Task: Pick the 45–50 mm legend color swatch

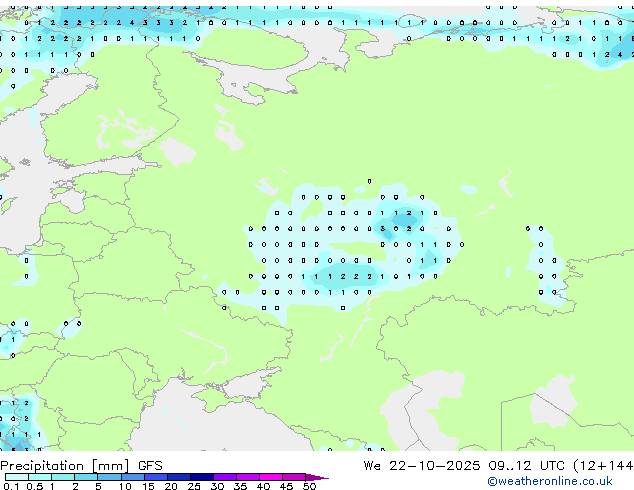Action: (294, 477)
